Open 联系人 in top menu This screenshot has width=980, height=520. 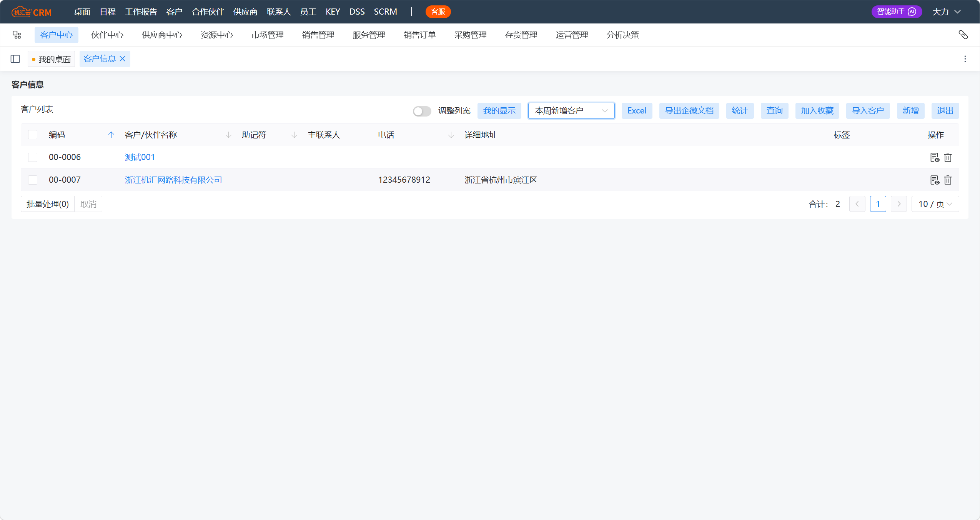click(x=279, y=12)
